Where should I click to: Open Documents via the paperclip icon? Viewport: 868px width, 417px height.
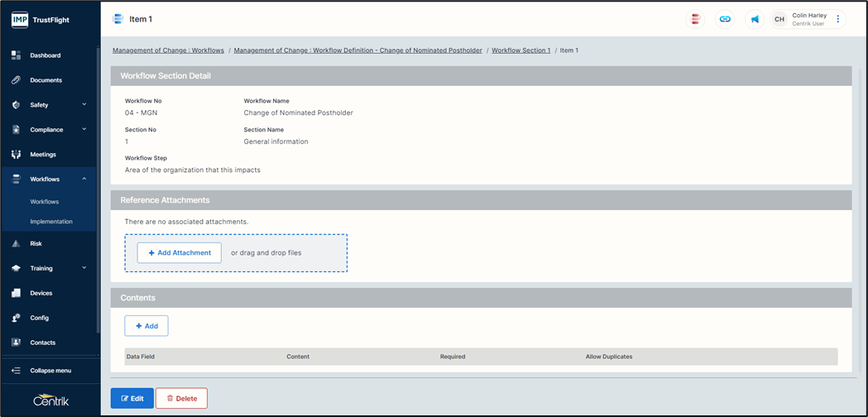(x=16, y=80)
